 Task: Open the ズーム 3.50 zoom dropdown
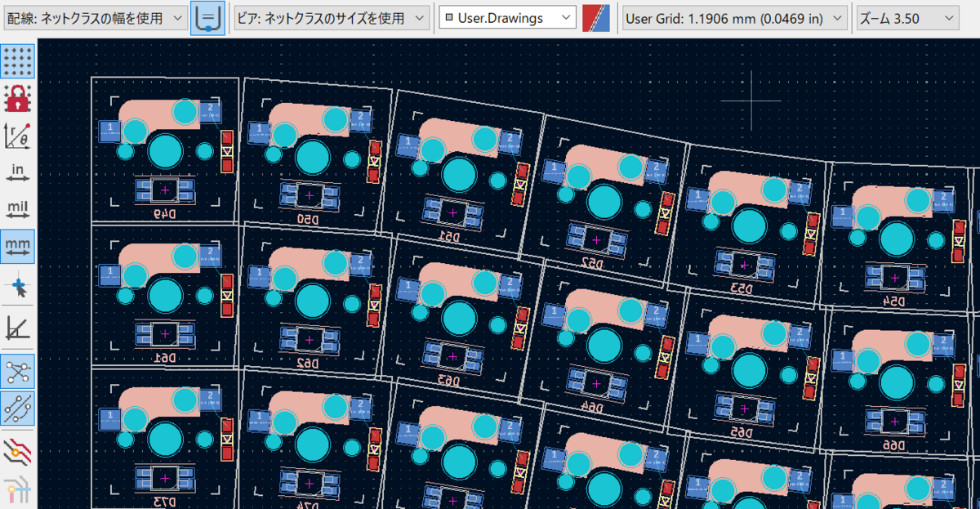(907, 18)
